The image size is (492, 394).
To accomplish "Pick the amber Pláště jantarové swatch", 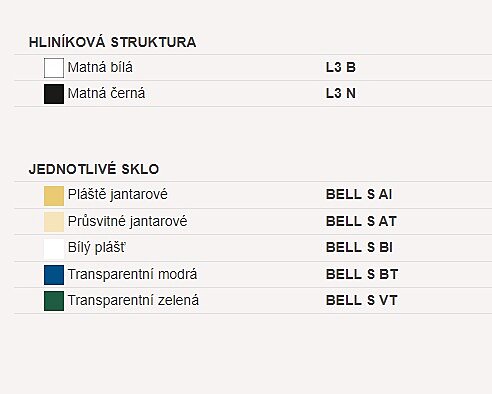I will tap(54, 196).
